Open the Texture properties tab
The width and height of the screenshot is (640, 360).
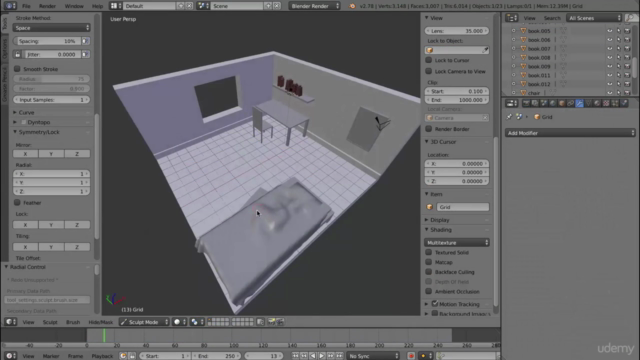tap(607, 103)
